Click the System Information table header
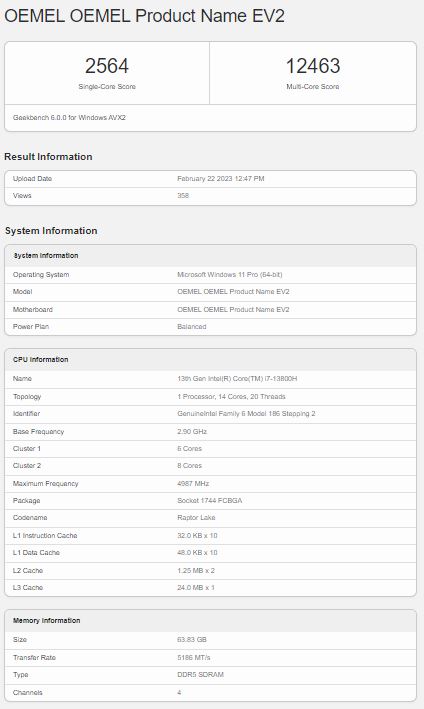The width and height of the screenshot is (424, 709). (210, 255)
